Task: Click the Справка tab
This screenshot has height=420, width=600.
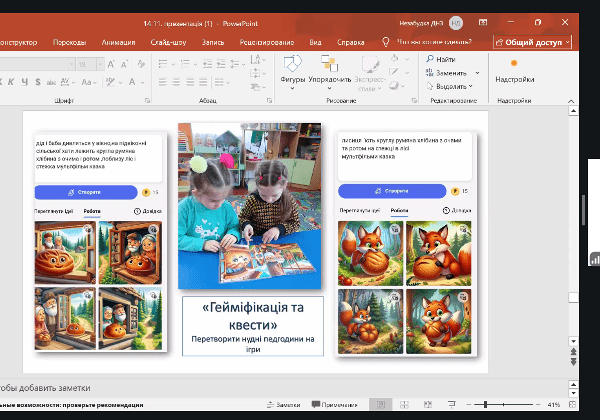Action: [x=350, y=42]
